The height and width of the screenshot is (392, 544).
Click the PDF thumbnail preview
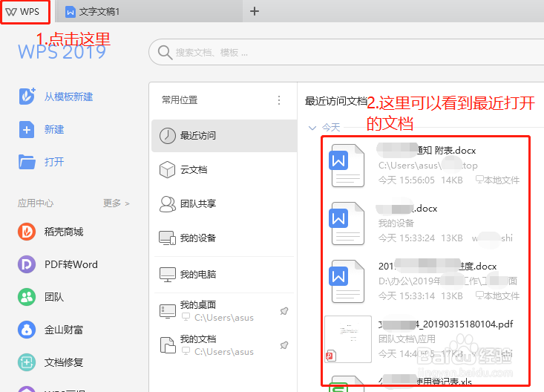coord(348,339)
